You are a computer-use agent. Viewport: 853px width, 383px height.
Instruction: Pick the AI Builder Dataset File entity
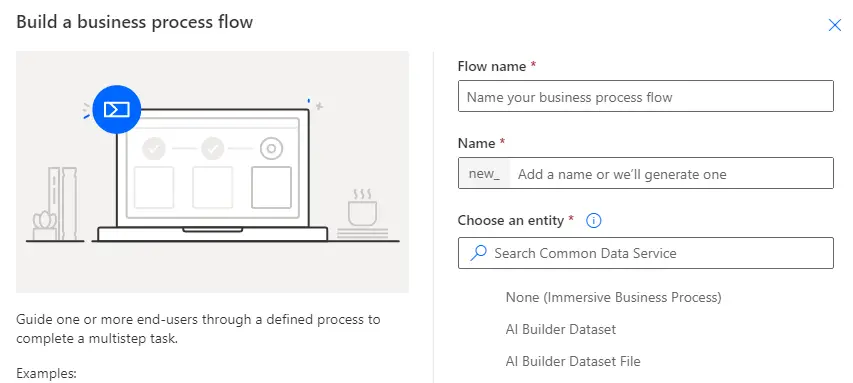573,361
